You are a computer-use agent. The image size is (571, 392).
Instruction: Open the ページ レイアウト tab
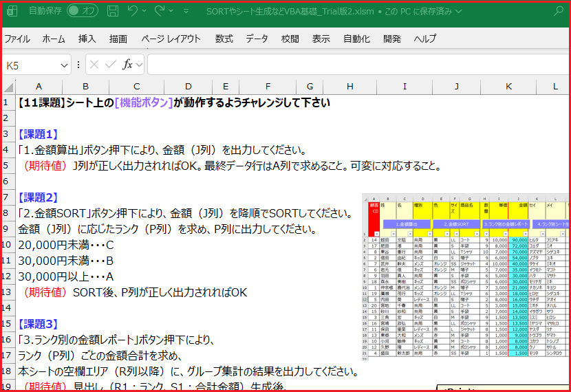click(171, 39)
